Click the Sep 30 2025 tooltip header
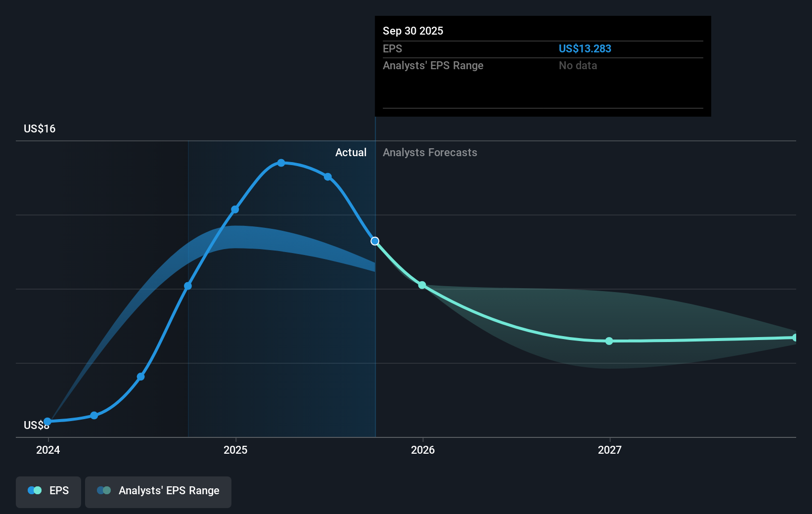Viewport: 812px width, 514px height. pos(413,31)
